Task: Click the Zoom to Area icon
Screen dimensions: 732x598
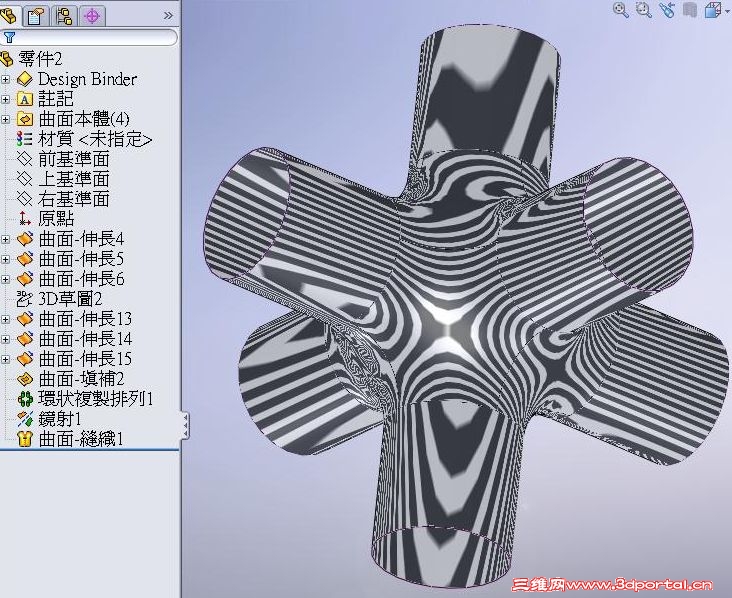Action: click(x=644, y=9)
